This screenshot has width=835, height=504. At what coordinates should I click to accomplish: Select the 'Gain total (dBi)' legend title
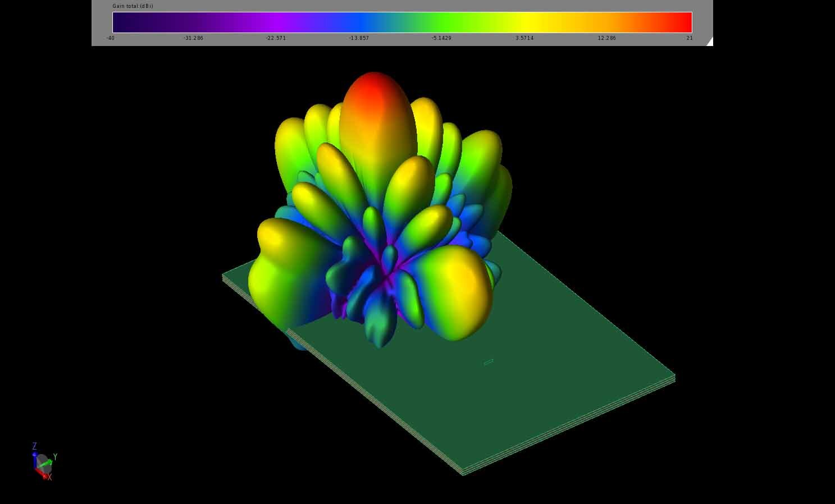pyautogui.click(x=133, y=6)
